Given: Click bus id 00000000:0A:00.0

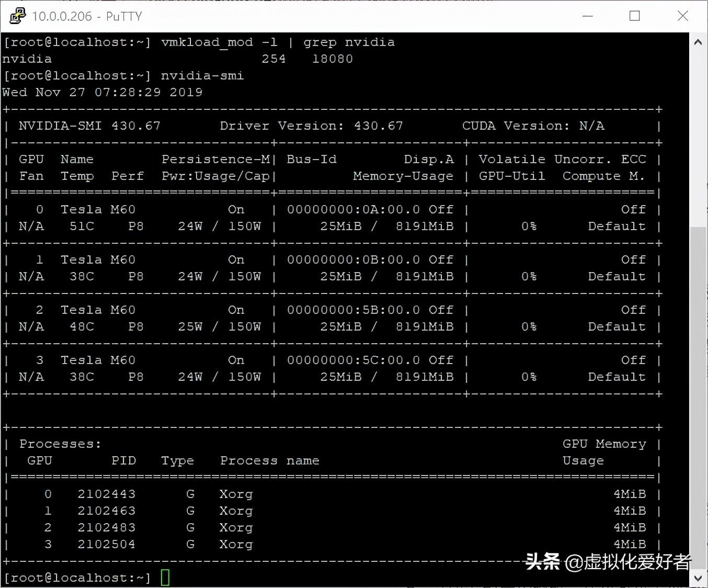Looking at the screenshot, I should [353, 210].
